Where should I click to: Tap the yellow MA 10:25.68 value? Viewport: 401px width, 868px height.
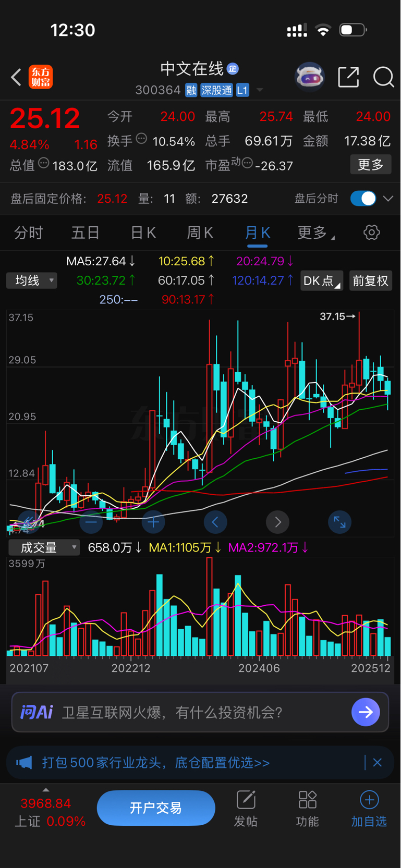click(187, 261)
